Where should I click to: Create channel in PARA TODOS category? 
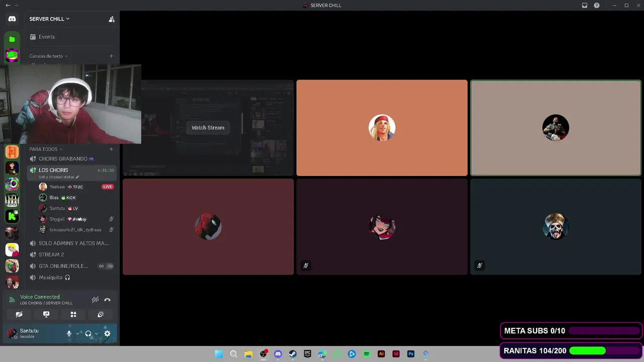111,149
